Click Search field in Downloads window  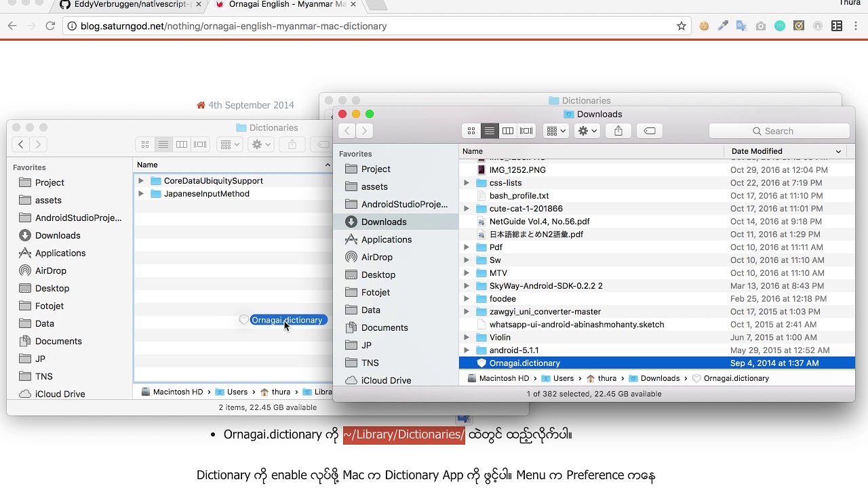coord(779,131)
